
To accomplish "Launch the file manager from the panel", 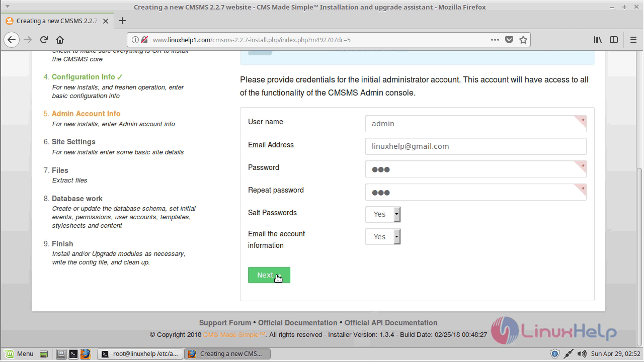I will 61,353.
